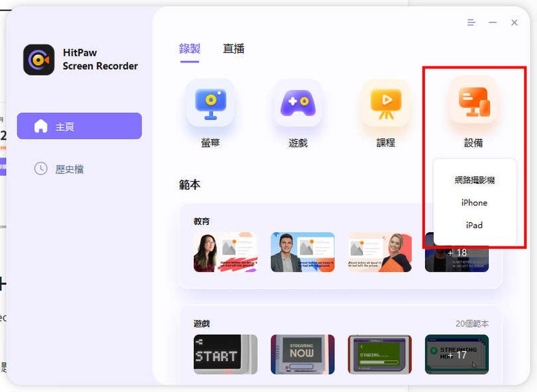537x392 pixels.
Task: Switch to the 直播 tab
Action: [234, 48]
